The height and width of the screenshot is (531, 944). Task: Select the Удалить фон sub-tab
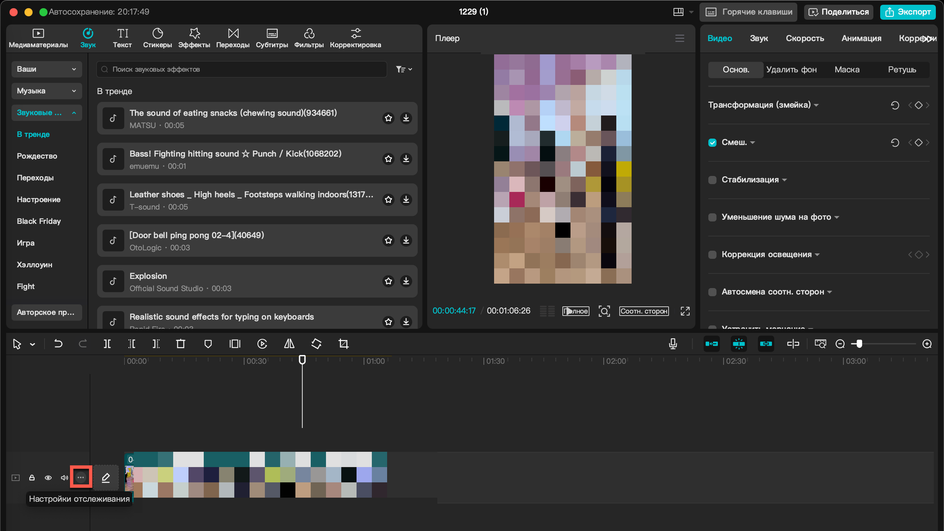pos(791,69)
